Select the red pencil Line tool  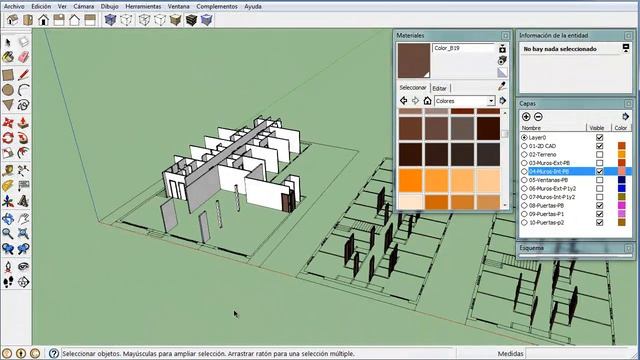coord(23,75)
